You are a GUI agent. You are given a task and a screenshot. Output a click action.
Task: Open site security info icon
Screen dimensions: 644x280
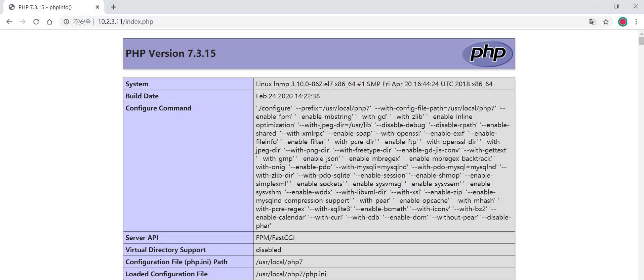pyautogui.click(x=66, y=22)
